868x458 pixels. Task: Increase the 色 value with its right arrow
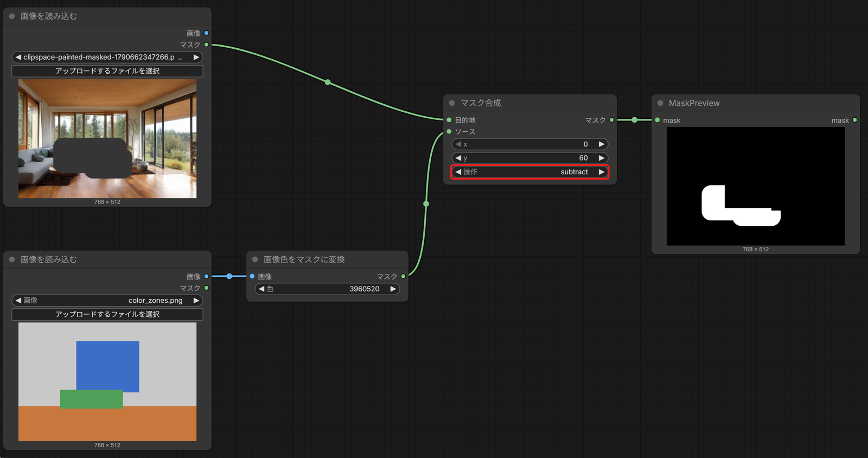[393, 289]
